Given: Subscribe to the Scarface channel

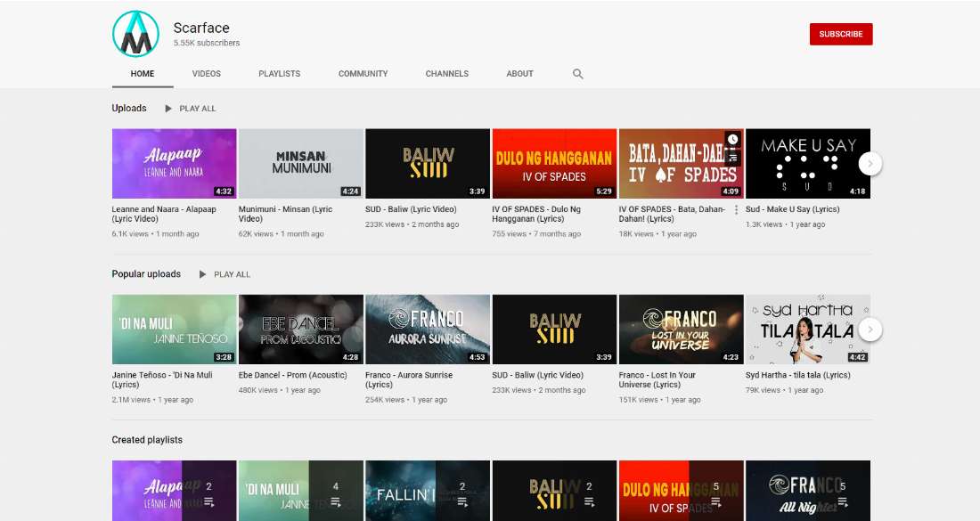Looking at the screenshot, I should point(841,35).
